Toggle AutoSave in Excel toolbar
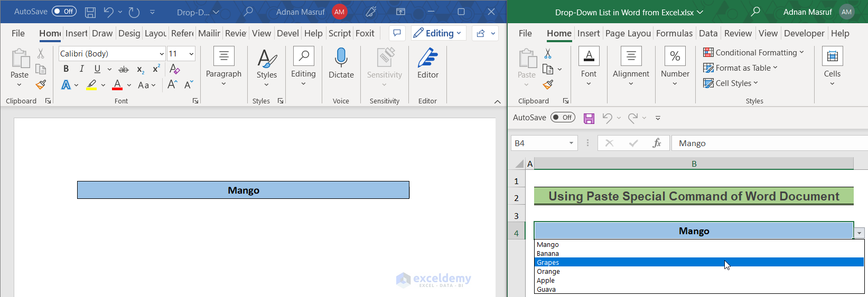The width and height of the screenshot is (868, 297). point(563,117)
